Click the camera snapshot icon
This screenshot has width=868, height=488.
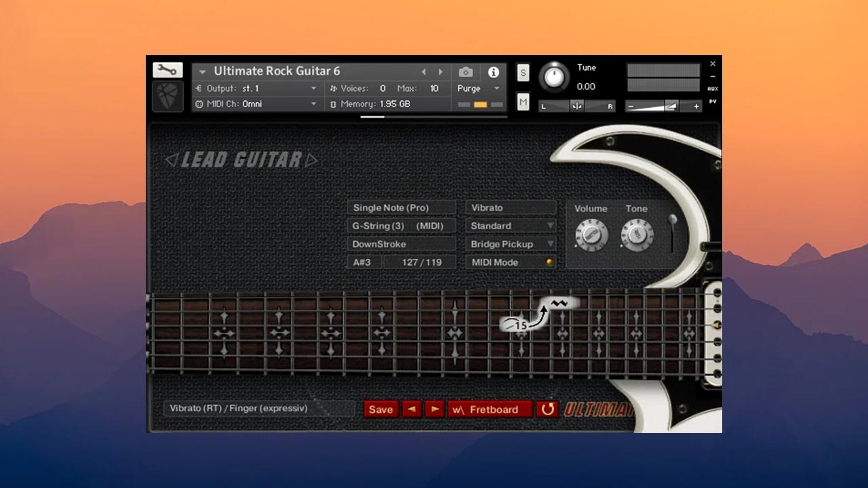[465, 72]
